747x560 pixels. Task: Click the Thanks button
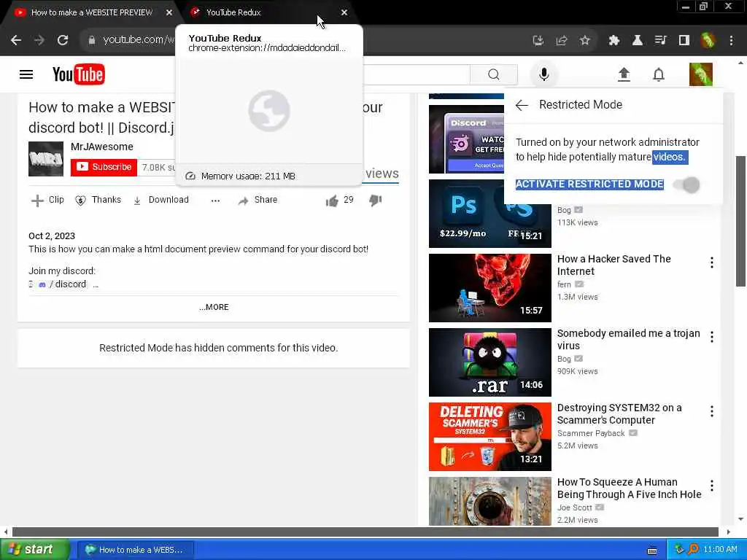[98, 200]
